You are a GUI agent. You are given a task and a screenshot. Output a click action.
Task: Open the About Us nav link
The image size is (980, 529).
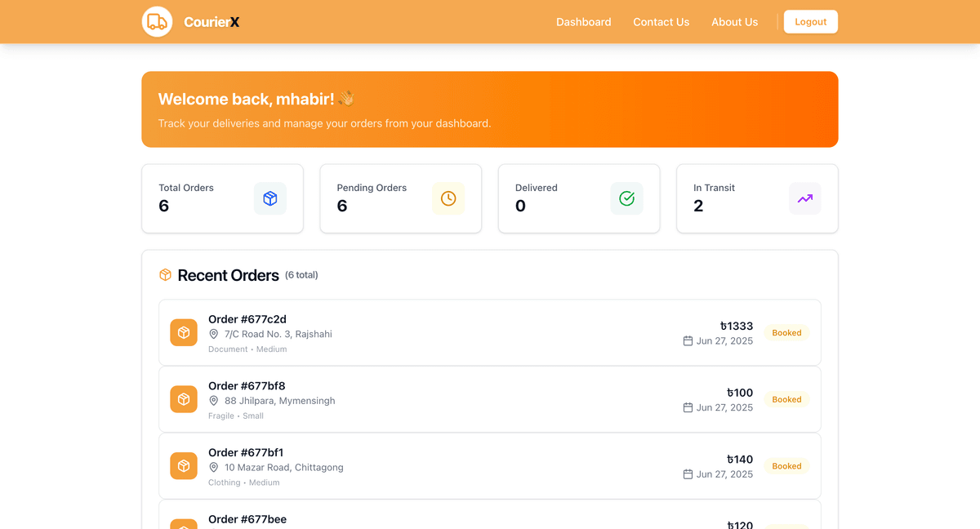(x=734, y=22)
